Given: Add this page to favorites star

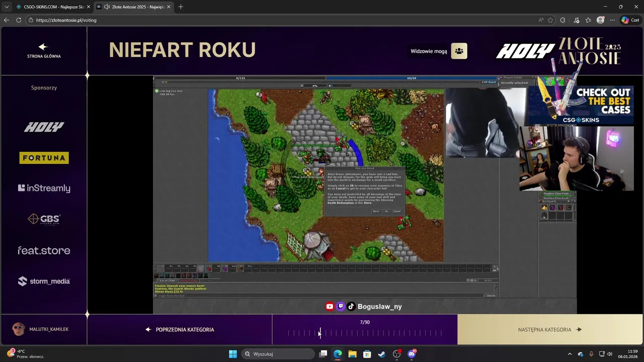Looking at the screenshot, I should [x=550, y=20].
